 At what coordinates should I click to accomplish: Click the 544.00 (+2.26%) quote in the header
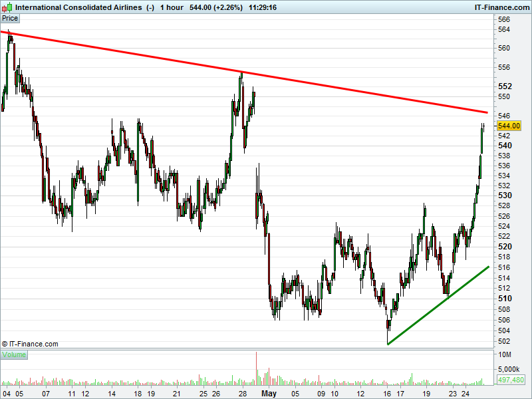pos(216,7)
